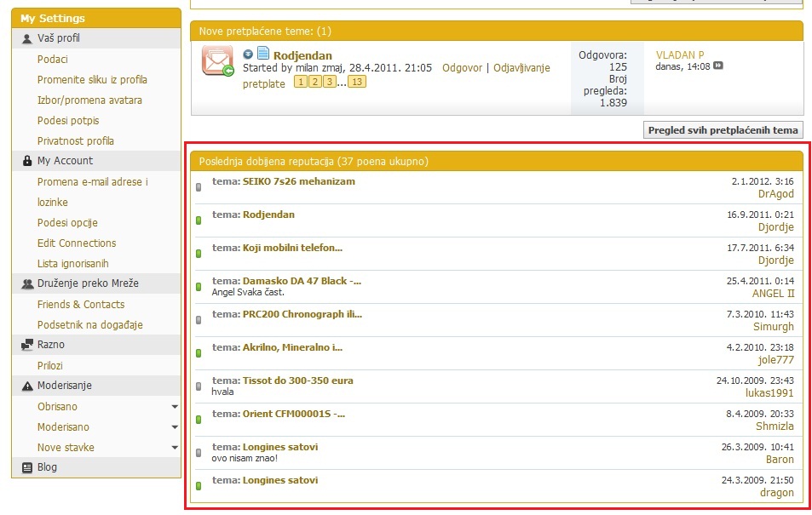Open SEIKO 7s26 mehanizam reputation link
The width and height of the screenshot is (812, 515).
298,181
